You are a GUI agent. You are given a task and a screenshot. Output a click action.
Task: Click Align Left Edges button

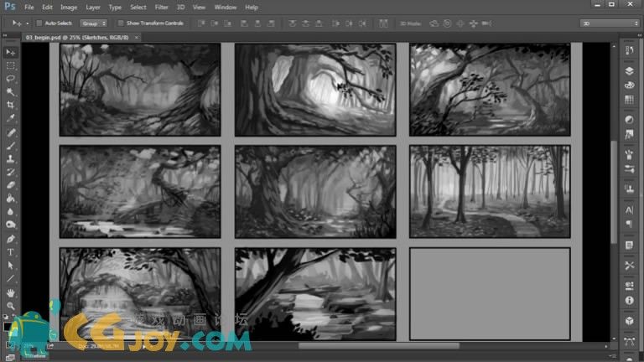(x=244, y=23)
